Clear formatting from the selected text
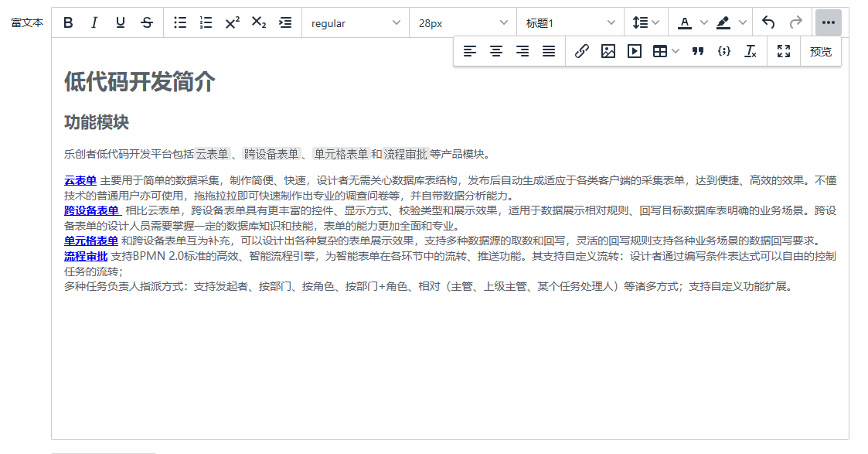 pyautogui.click(x=750, y=52)
